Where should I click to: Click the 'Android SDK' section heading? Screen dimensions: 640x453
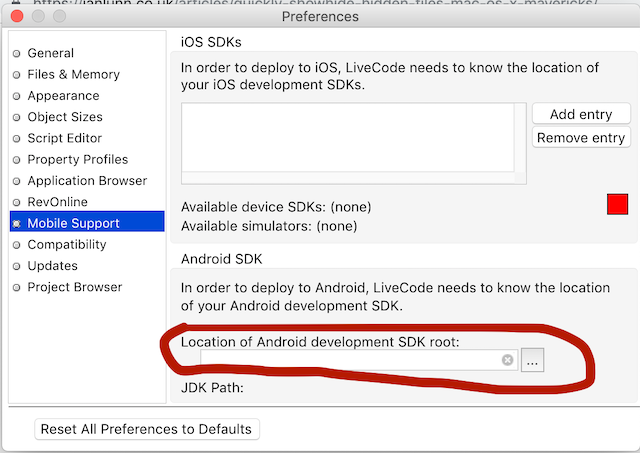tap(222, 259)
